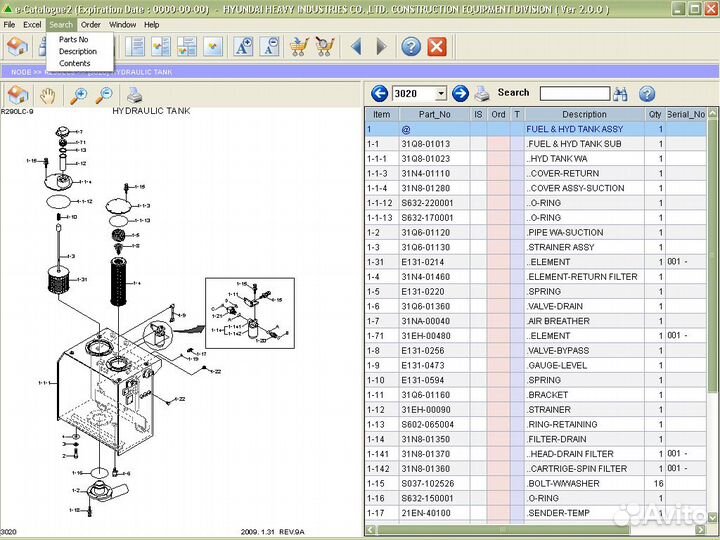Click the red X exit icon in toolbar
The height and width of the screenshot is (540, 720).
(437, 46)
